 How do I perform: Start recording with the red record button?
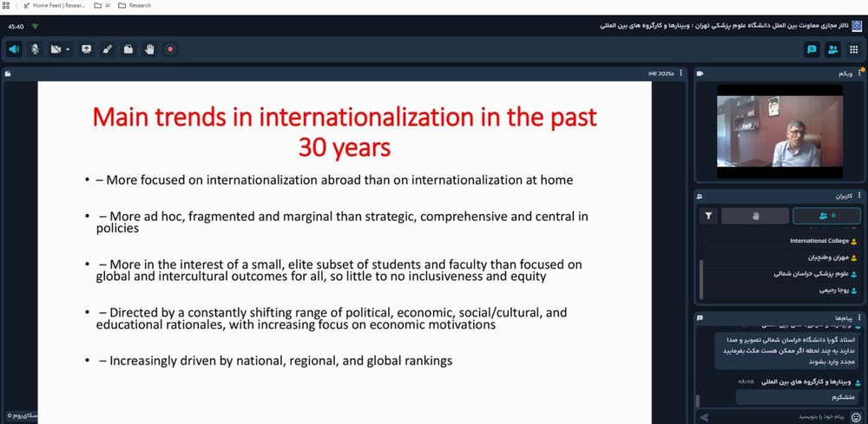point(170,49)
